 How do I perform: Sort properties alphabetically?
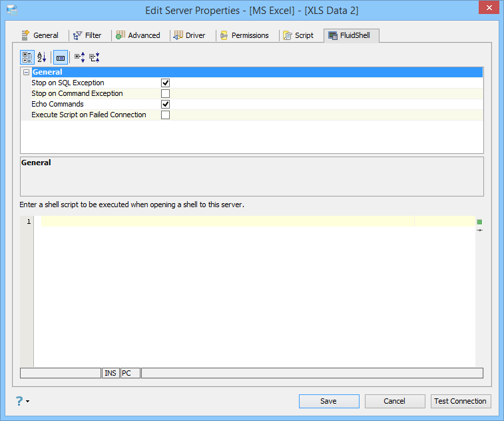point(42,57)
